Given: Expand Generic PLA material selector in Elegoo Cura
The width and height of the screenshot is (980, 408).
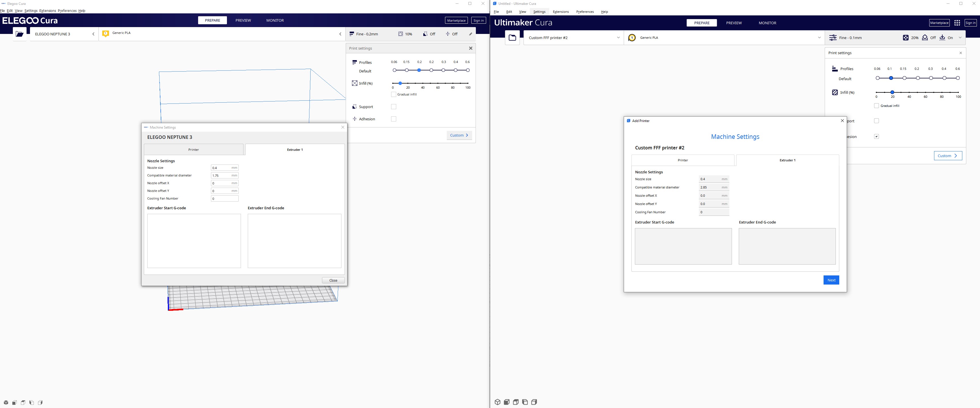Looking at the screenshot, I should 222,34.
